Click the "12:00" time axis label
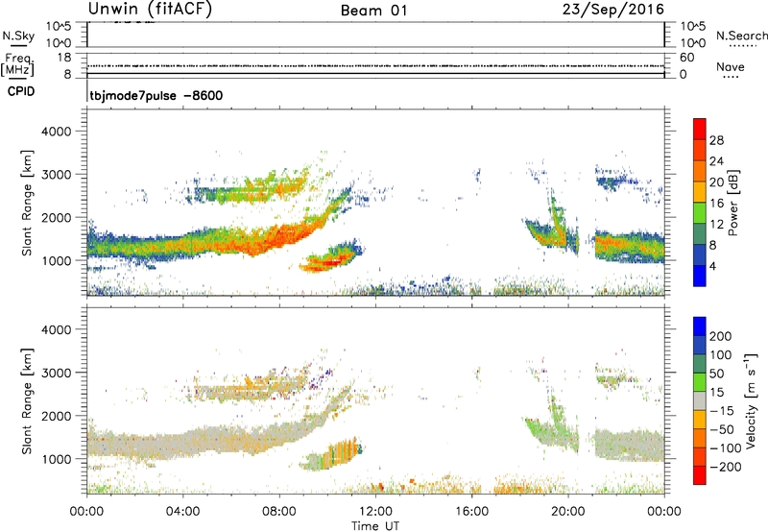The image size is (768, 532). point(375,512)
